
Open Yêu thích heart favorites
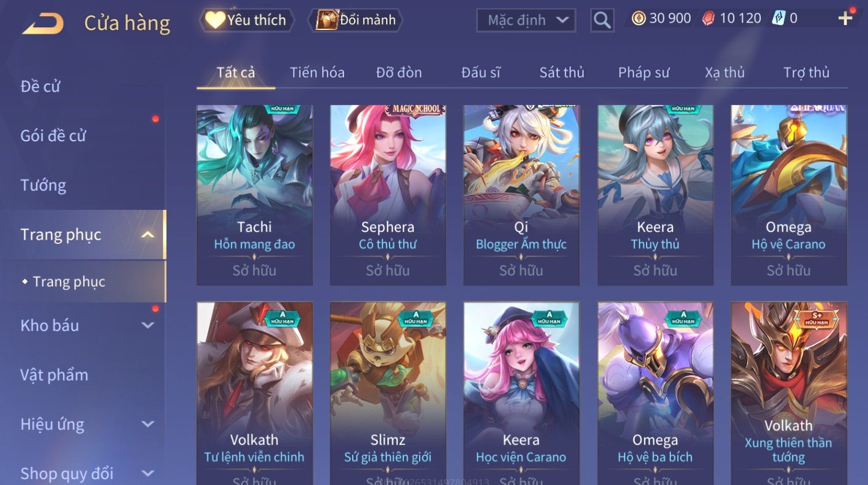tap(247, 20)
